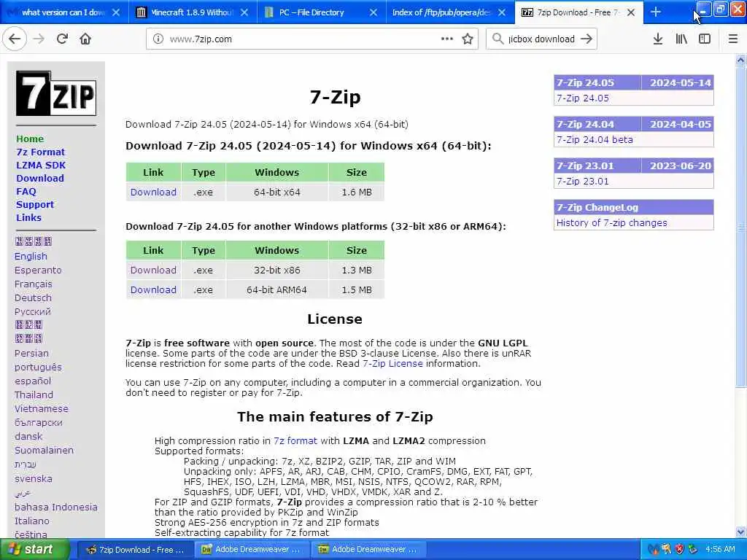Click the search box with 'download' text
This screenshot has width=747, height=560.
(541, 39)
